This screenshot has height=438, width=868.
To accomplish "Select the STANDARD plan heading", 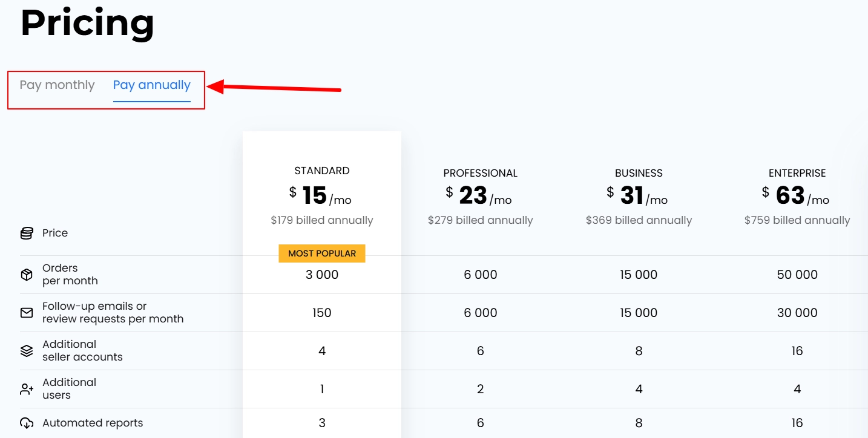I will tap(322, 171).
